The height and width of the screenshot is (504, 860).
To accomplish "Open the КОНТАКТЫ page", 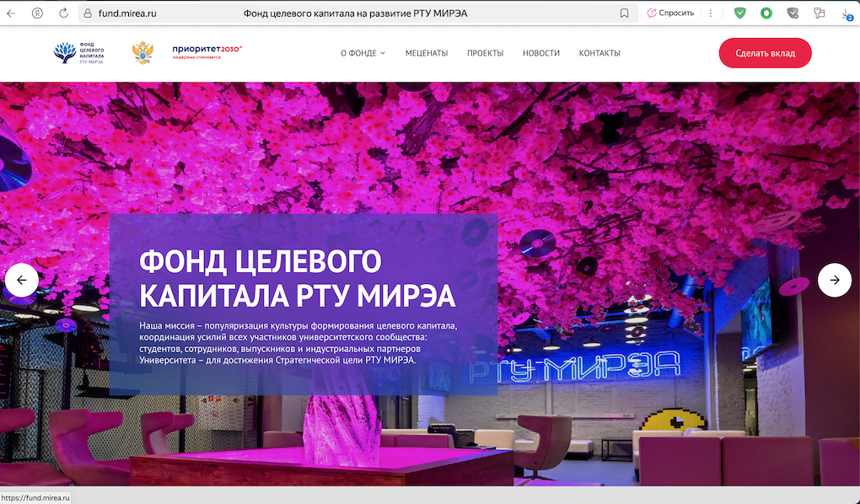I will click(x=599, y=53).
